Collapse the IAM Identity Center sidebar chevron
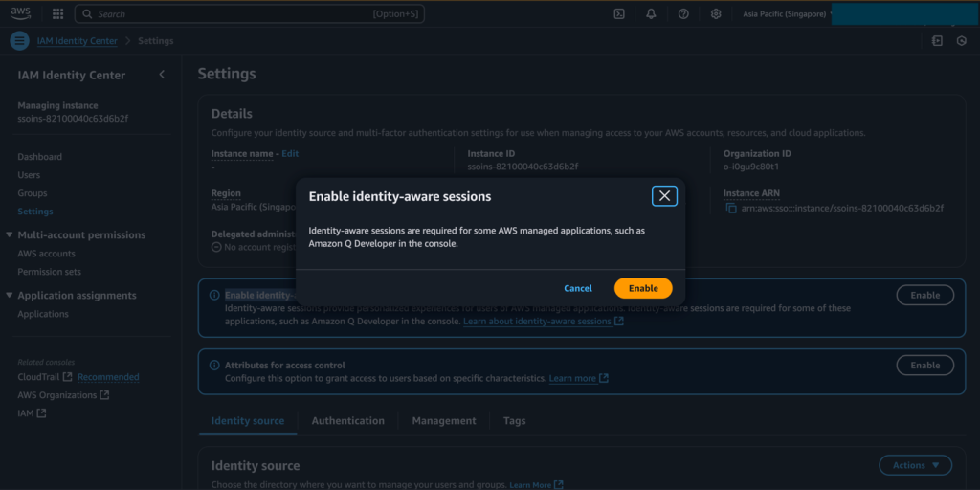This screenshot has height=490, width=980. (x=162, y=75)
